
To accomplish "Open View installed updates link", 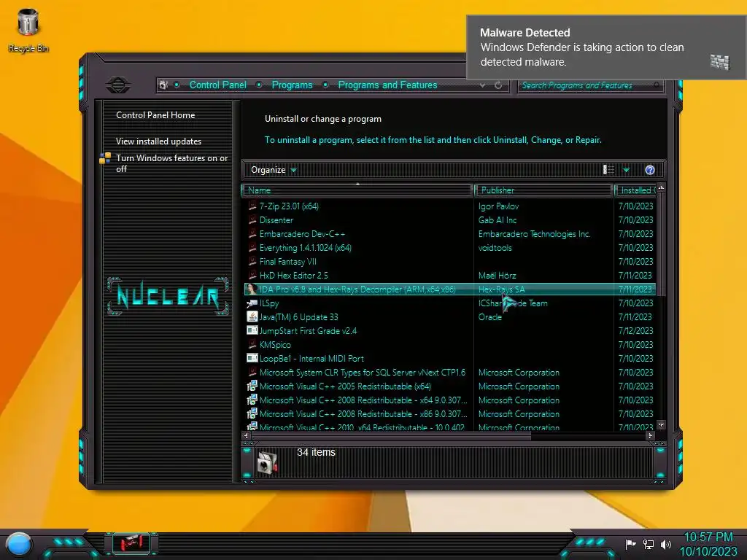I will point(158,141).
